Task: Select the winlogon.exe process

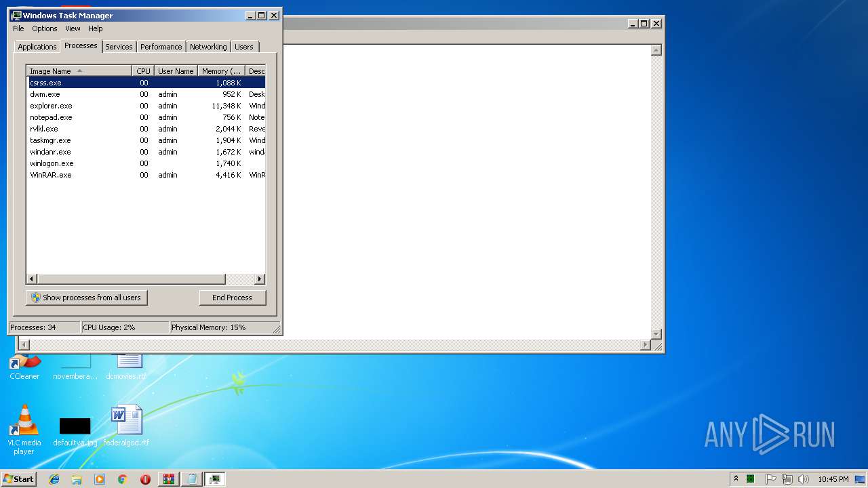Action: point(146,163)
